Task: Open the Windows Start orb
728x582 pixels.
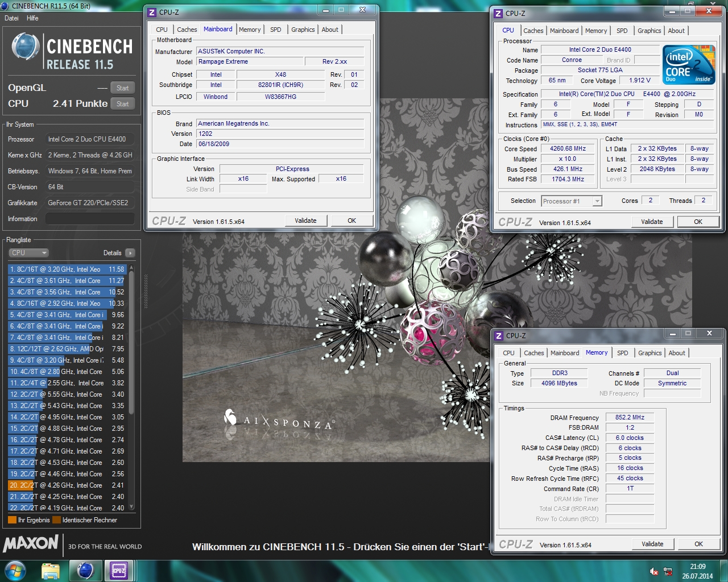Action: pos(15,570)
